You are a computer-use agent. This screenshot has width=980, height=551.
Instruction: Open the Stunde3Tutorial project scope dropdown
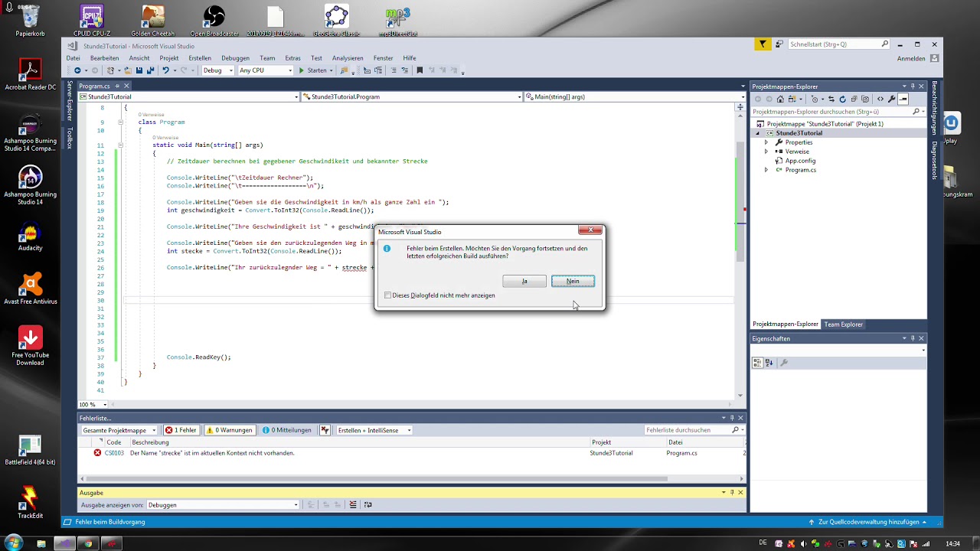click(x=189, y=97)
